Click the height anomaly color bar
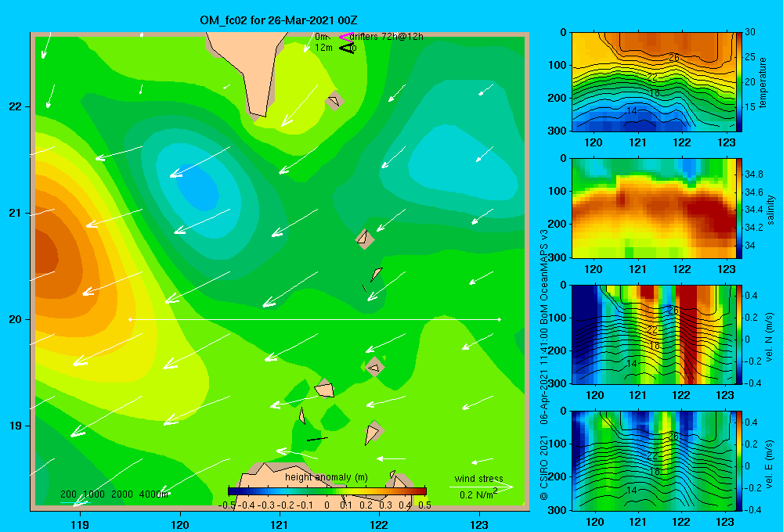This screenshot has width=783, height=532. tap(327, 491)
